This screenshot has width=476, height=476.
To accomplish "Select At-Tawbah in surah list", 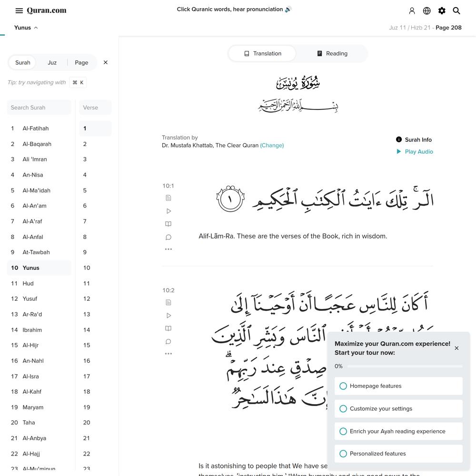I will 39,252.
